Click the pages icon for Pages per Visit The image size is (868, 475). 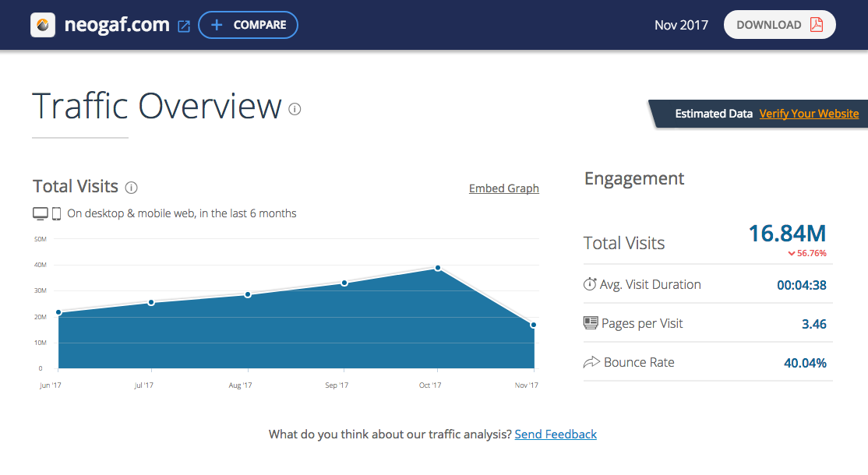coord(591,323)
